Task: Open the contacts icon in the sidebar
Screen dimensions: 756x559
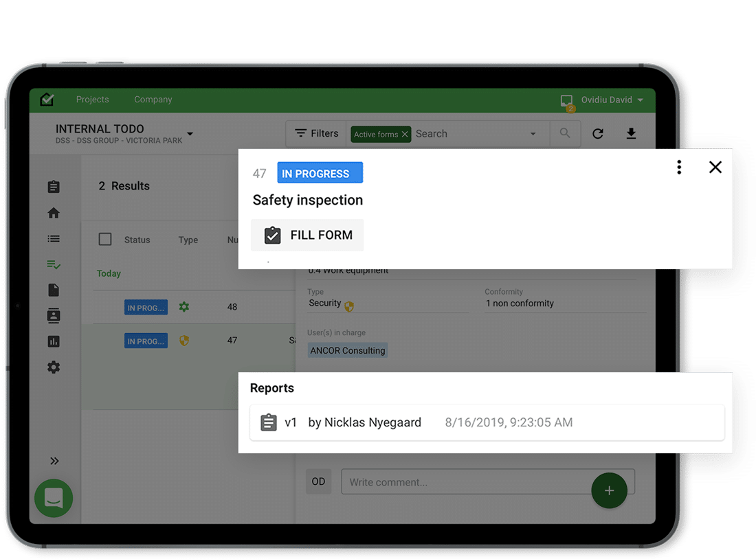Action: click(54, 316)
